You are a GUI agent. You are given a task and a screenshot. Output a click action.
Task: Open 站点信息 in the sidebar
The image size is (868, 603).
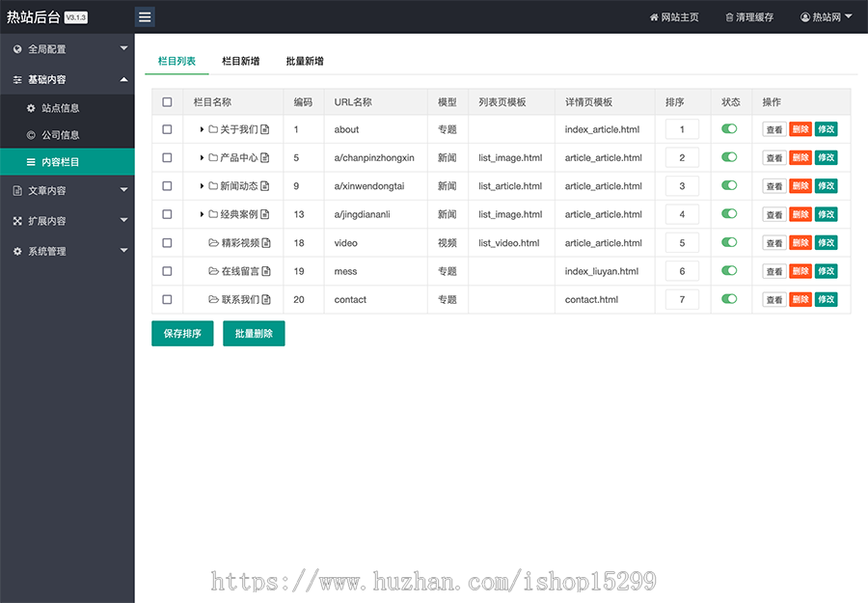[x=67, y=108]
